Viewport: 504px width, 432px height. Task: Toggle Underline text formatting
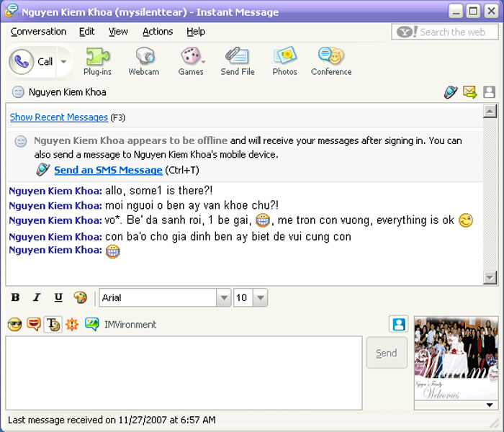click(58, 297)
